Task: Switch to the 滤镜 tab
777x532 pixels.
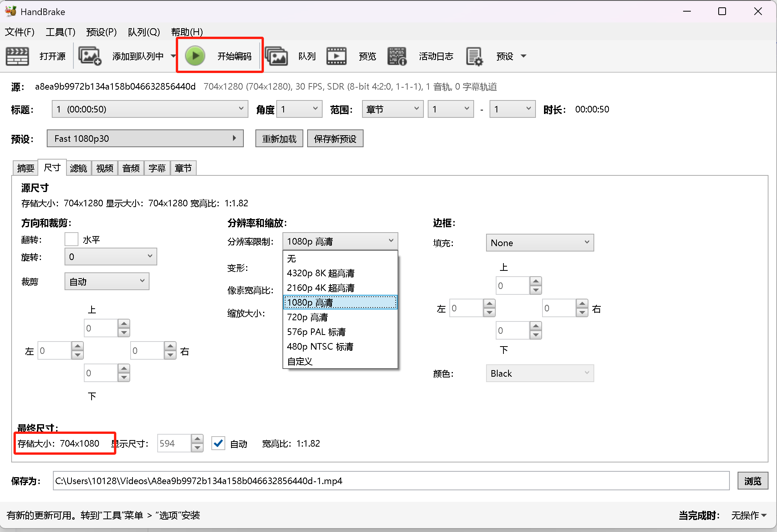Action: (78, 168)
